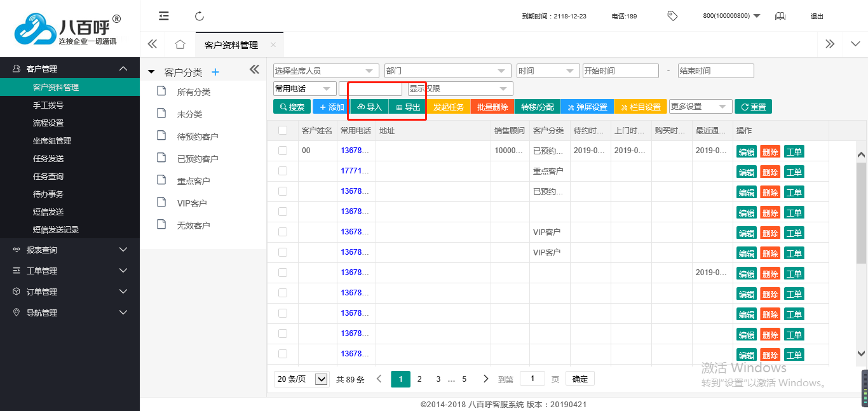Open the book help icon
The width and height of the screenshot is (868, 411).
(x=780, y=16)
